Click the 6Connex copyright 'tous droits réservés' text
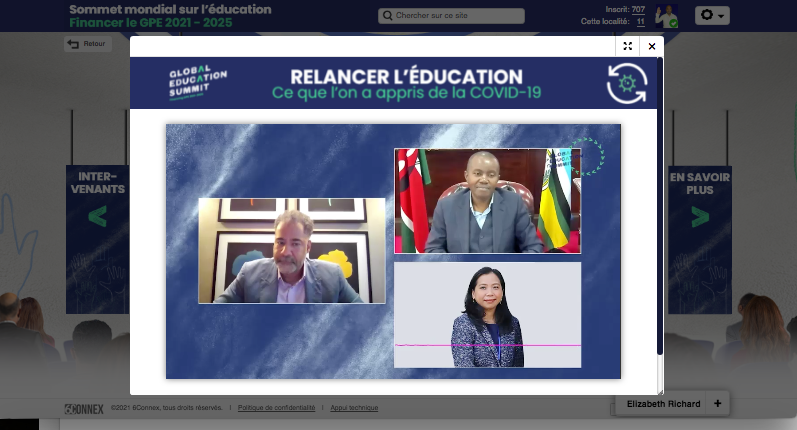797x430 pixels. 167,408
